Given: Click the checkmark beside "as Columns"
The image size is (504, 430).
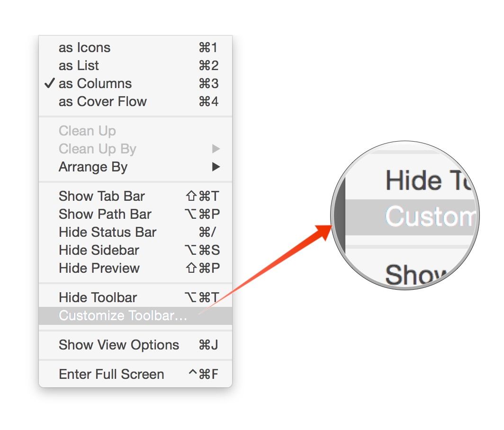Looking at the screenshot, I should click(x=49, y=83).
